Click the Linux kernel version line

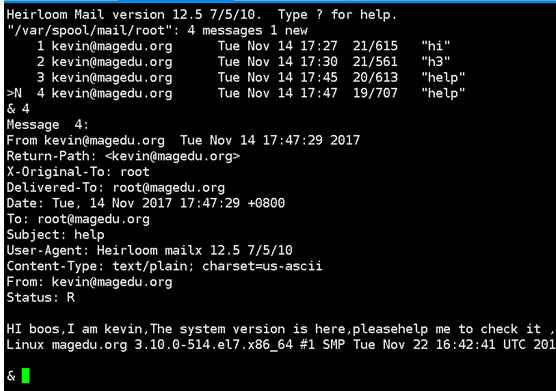pos(281,345)
